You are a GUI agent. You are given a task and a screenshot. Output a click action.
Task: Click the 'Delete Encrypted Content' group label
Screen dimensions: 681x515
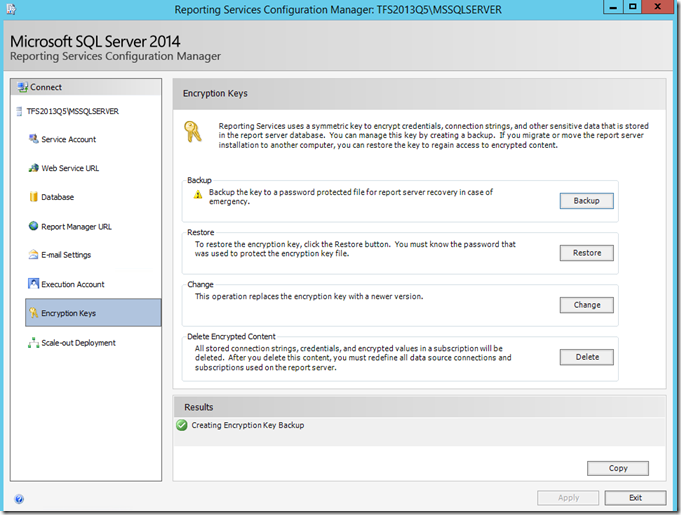(x=231, y=337)
